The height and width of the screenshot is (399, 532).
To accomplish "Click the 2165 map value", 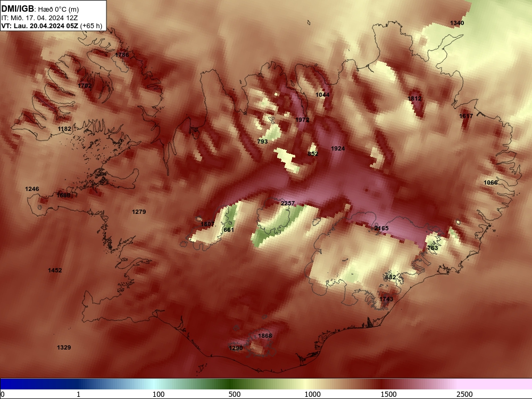I will click(381, 228).
